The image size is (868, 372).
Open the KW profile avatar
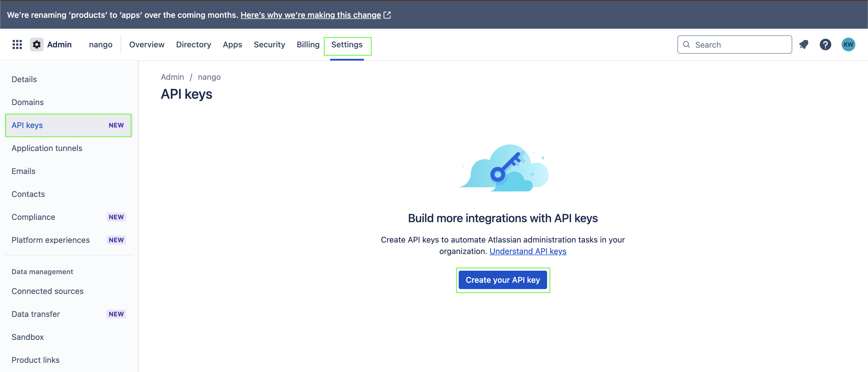click(x=848, y=44)
